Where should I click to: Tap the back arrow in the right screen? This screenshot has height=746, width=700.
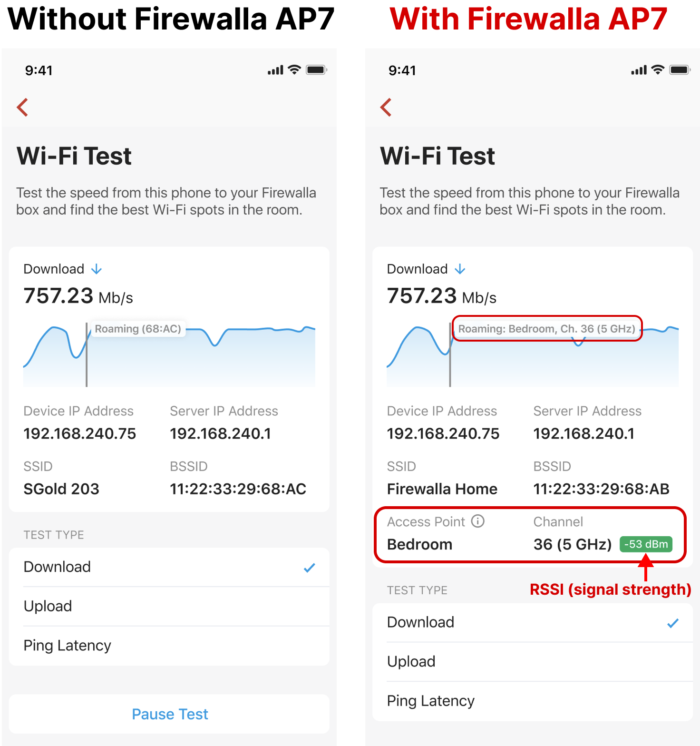click(386, 107)
